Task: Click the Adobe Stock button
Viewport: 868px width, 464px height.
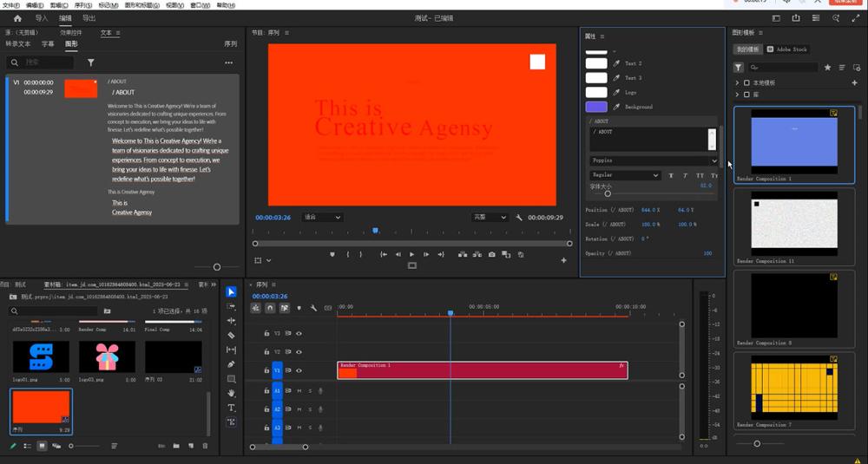Action: click(x=787, y=49)
